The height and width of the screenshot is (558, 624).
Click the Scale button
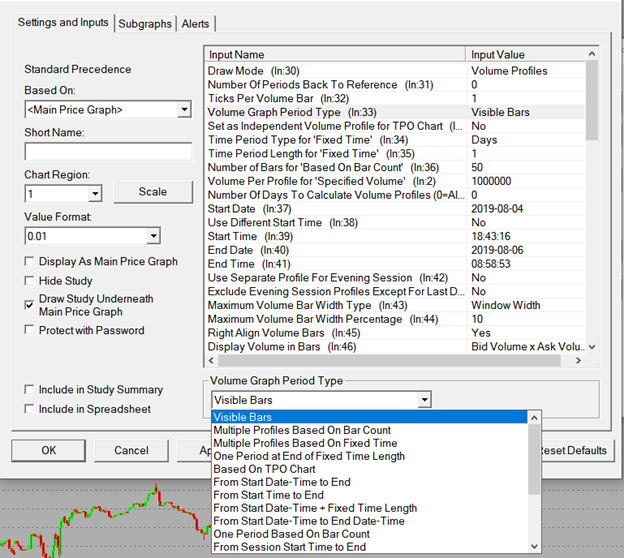(x=152, y=192)
